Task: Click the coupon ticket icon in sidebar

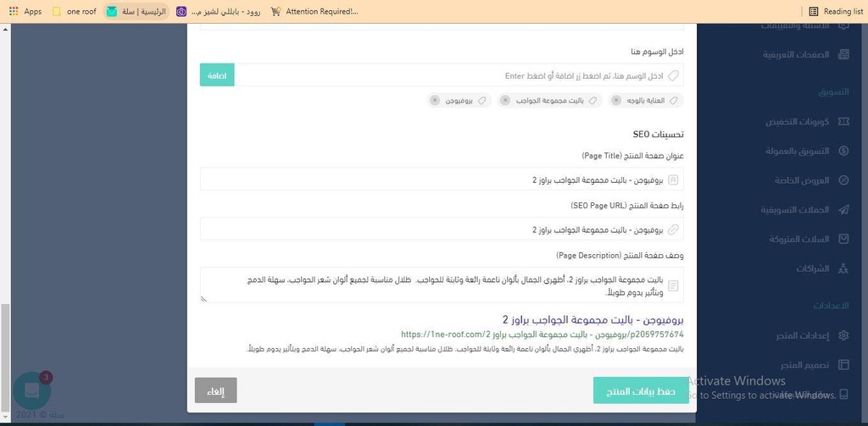Action: click(843, 122)
